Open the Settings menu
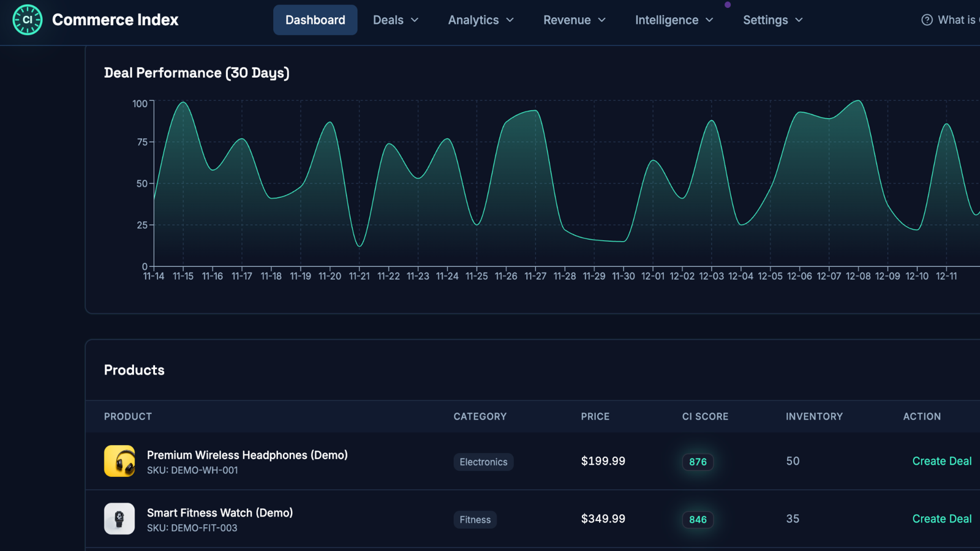Image resolution: width=980 pixels, height=551 pixels. click(x=772, y=20)
